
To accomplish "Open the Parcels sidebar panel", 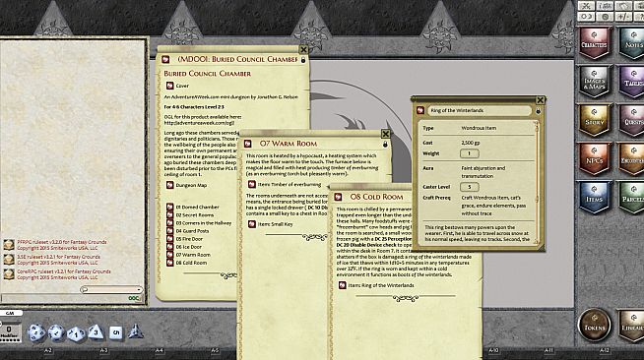I will [x=631, y=197].
